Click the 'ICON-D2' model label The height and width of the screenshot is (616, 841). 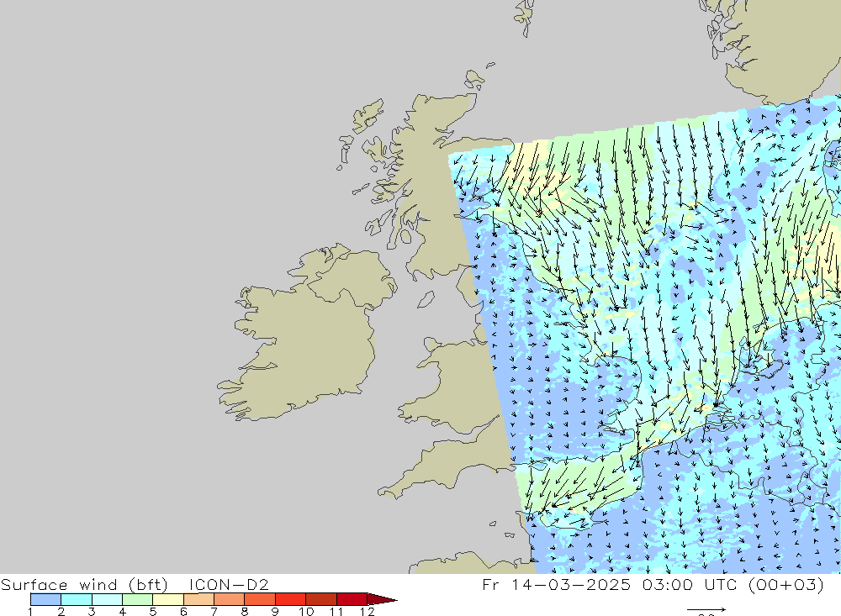[x=229, y=584]
